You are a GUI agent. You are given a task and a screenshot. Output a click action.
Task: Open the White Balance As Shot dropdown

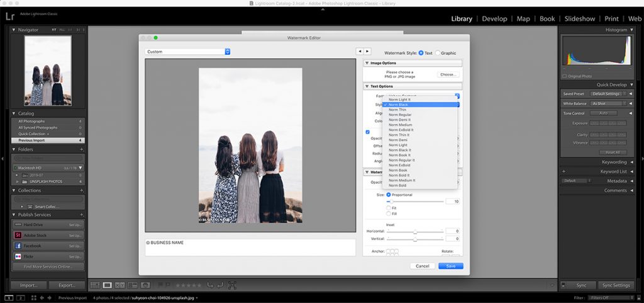(609, 103)
